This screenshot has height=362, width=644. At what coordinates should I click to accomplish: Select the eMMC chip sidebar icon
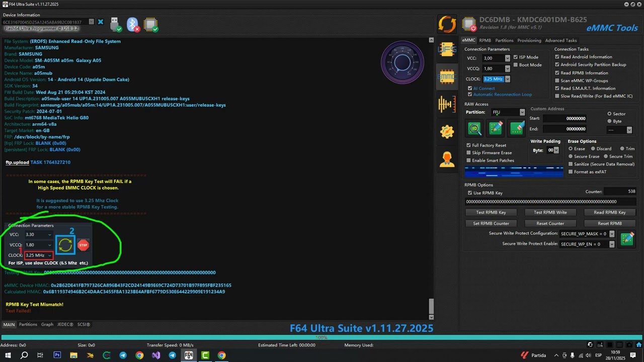click(447, 76)
